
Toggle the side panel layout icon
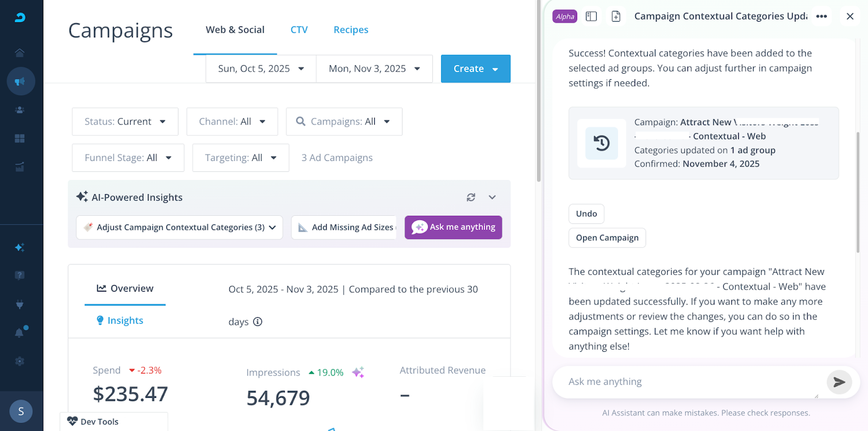click(x=591, y=16)
